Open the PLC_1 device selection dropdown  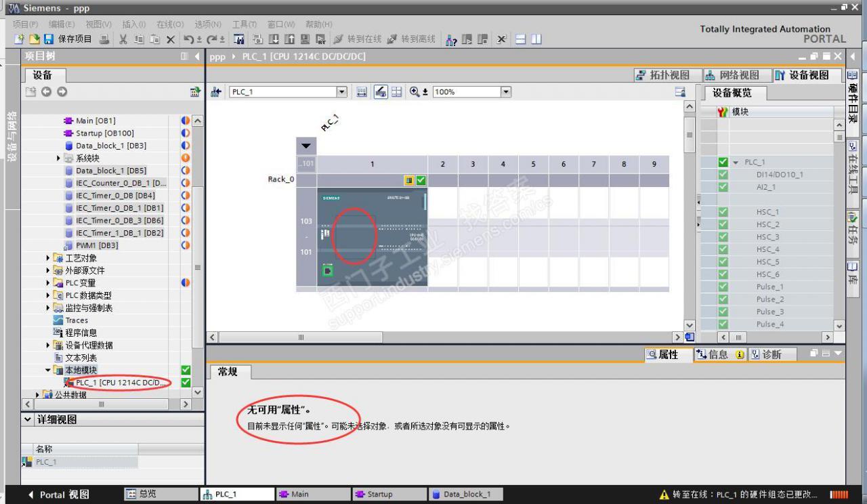[342, 92]
